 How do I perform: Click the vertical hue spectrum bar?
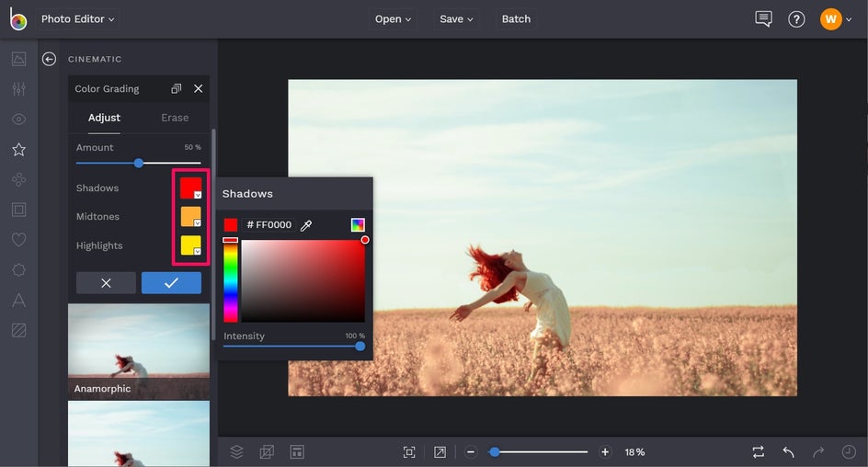231,280
